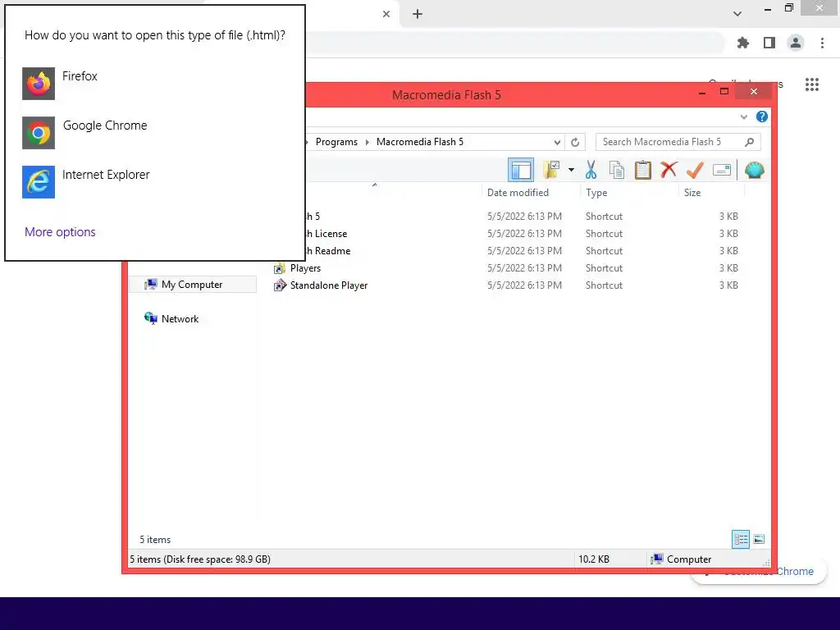840x630 pixels.
Task: Click Computer zone in status bar
Action: 681,559
